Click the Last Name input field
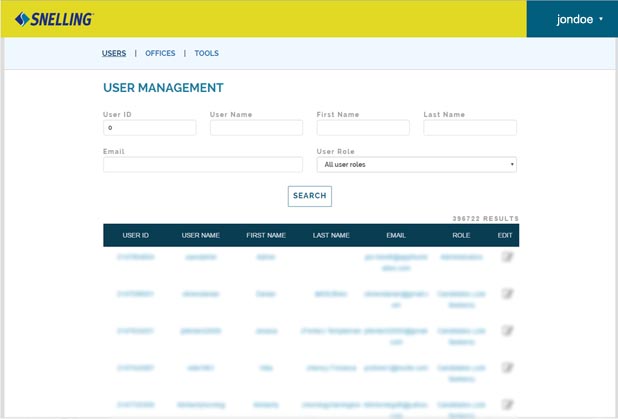The height and width of the screenshot is (419, 618). coord(470,128)
